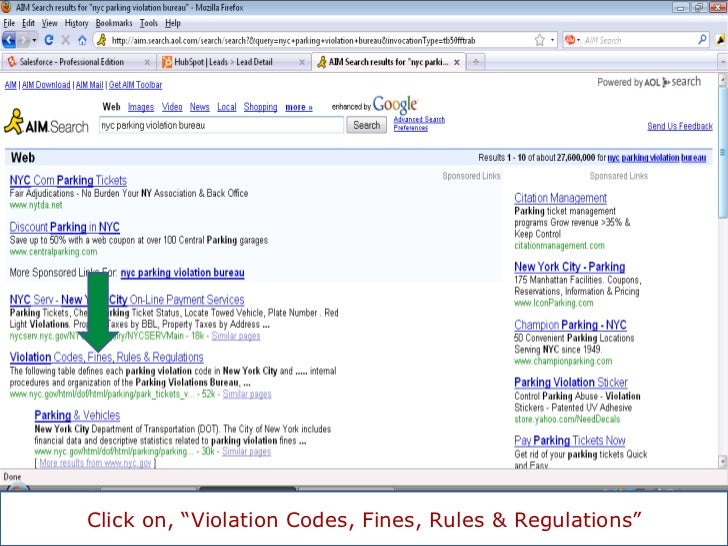Click the Preferences link

point(411,128)
